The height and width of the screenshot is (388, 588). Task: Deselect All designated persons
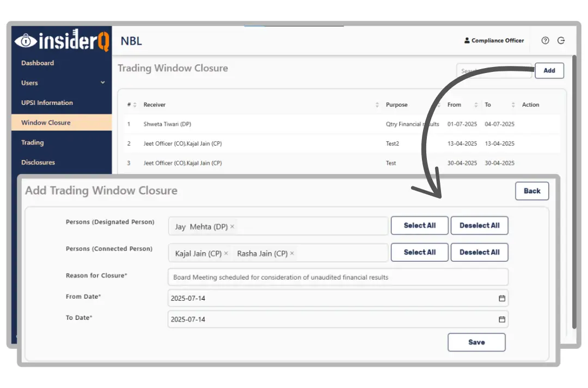coord(479,226)
